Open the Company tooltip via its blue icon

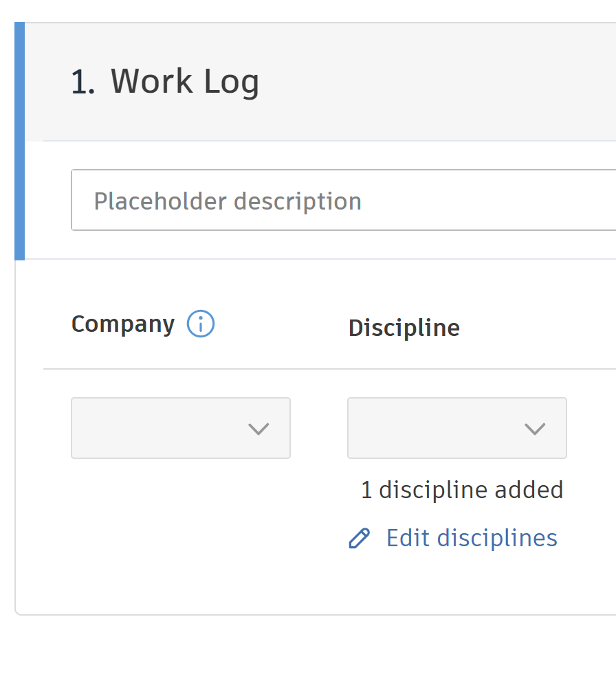point(201,324)
